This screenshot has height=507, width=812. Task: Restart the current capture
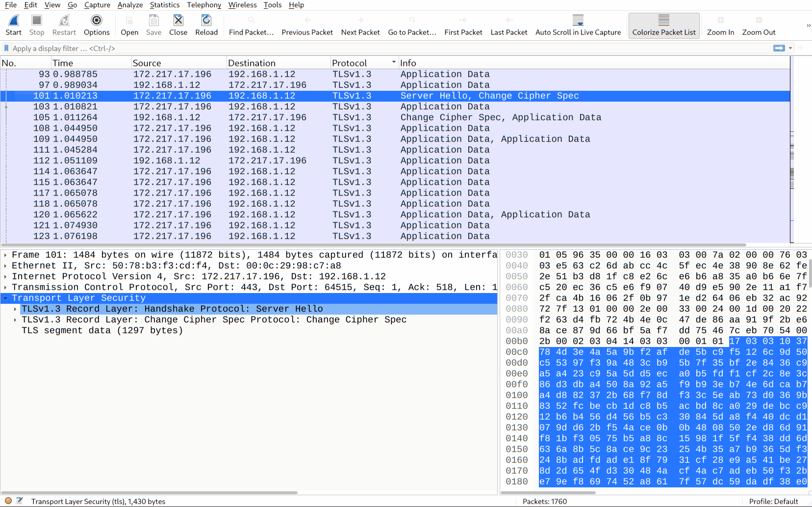tap(64, 25)
